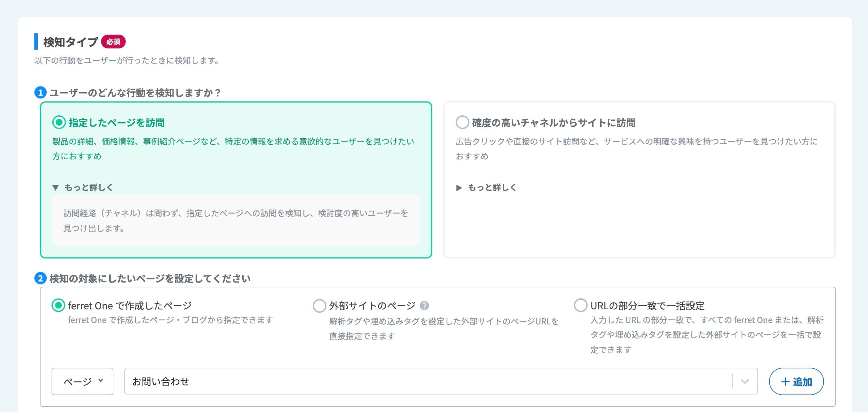Select URLの部分一致で一括設定 radio button
This screenshot has height=412, width=868.
click(580, 305)
